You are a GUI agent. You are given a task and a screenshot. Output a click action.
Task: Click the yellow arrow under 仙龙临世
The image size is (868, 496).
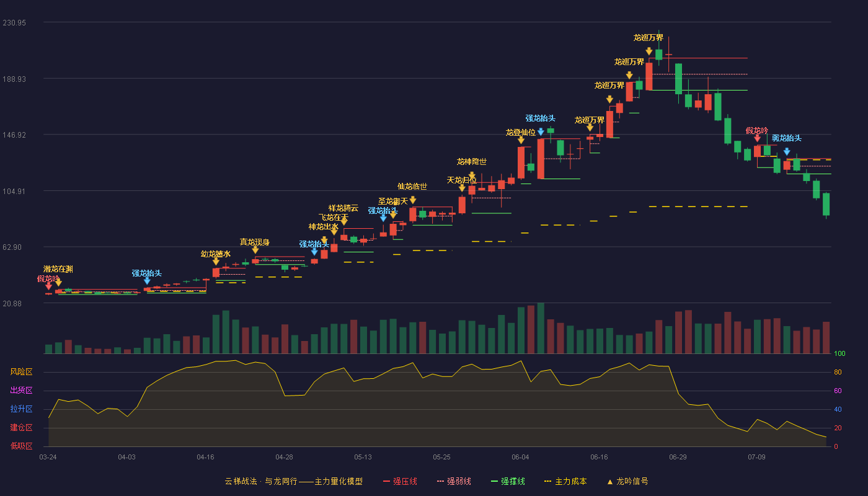[x=413, y=200]
